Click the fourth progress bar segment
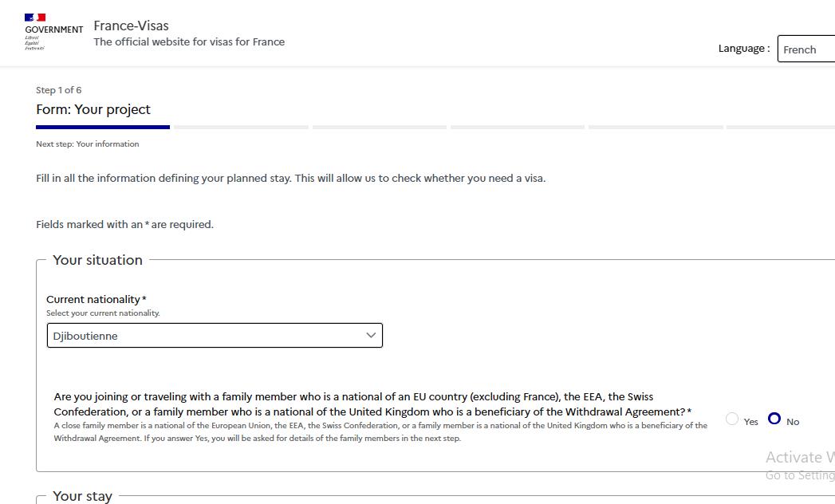The image size is (835, 504). [x=517, y=127]
